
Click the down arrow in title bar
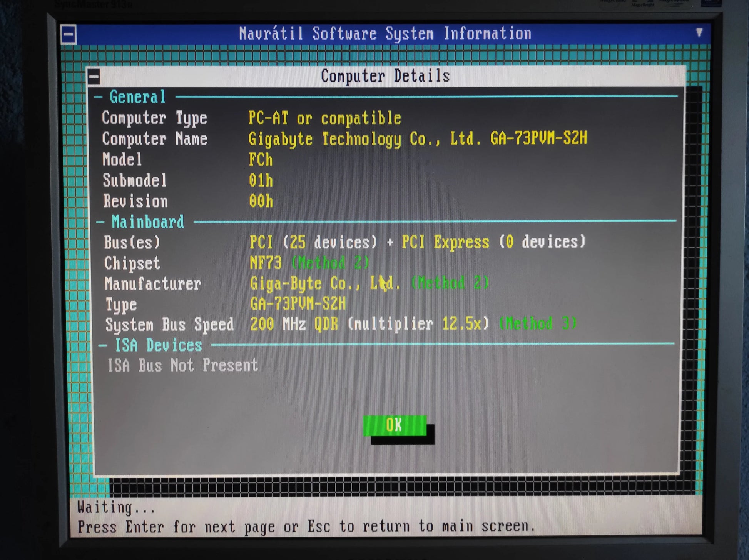[x=699, y=32]
